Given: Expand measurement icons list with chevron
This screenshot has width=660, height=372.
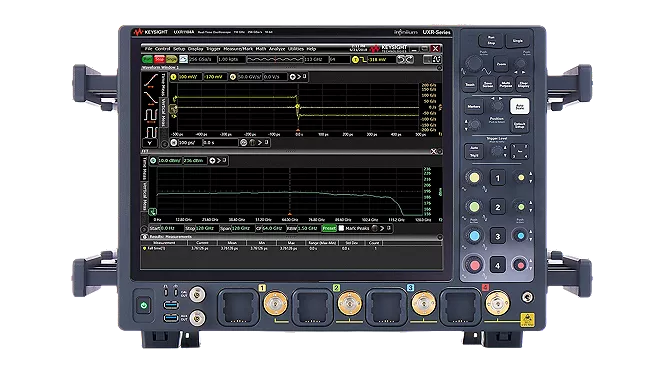Looking at the screenshot, I should [150, 143].
